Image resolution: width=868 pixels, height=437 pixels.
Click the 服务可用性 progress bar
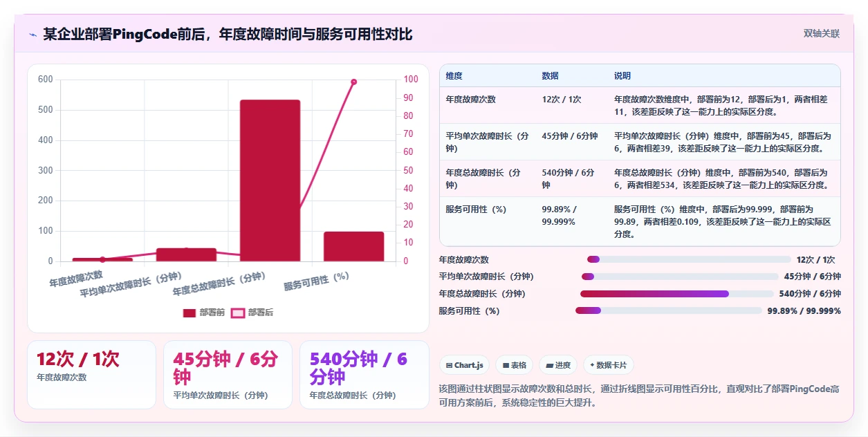coord(669,311)
